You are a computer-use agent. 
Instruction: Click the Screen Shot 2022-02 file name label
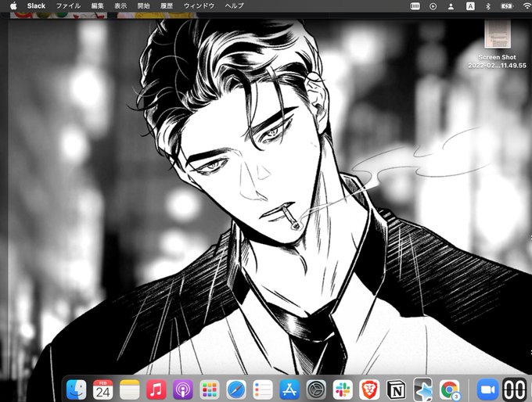pos(497,62)
